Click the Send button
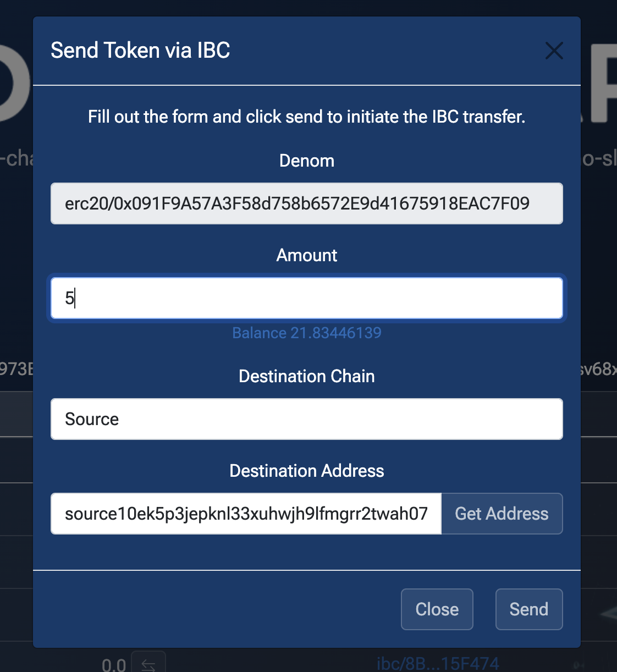 tap(528, 609)
